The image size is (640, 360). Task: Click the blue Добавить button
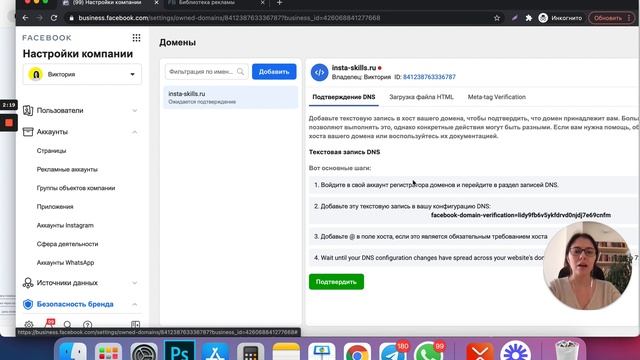click(x=274, y=72)
